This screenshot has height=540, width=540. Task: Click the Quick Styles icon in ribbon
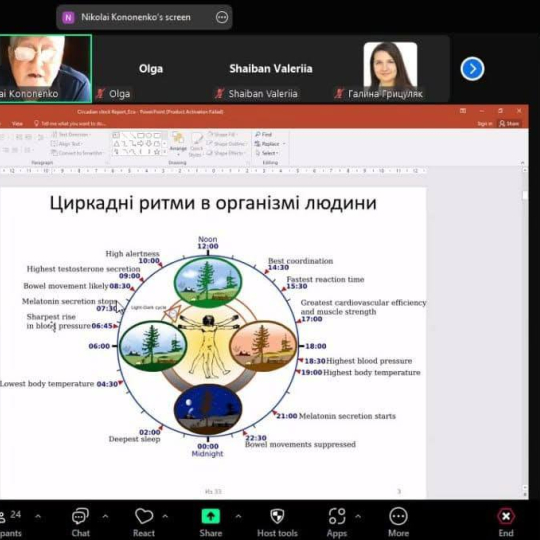(x=196, y=145)
